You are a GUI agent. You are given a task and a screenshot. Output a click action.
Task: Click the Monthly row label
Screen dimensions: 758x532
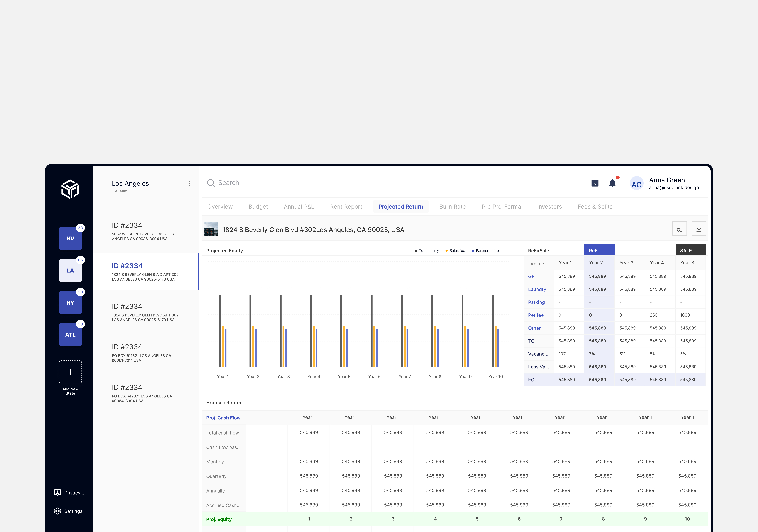[215, 462]
